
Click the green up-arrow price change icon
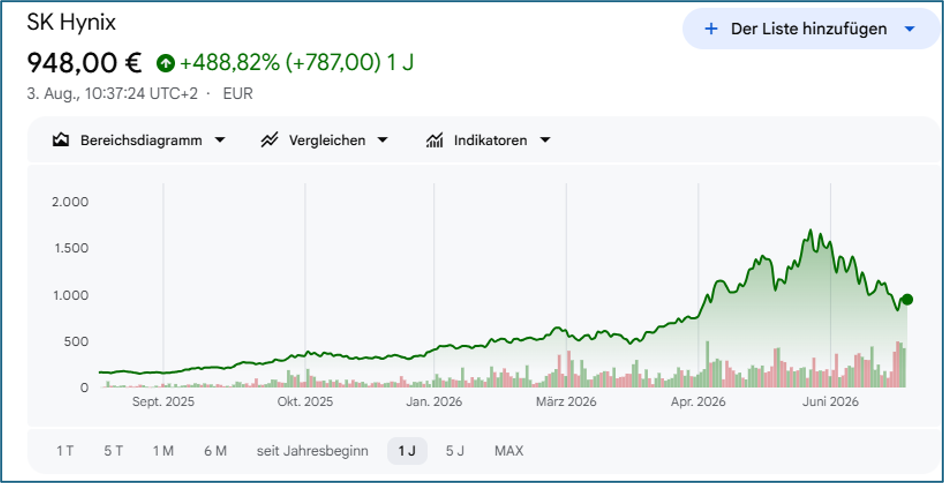point(165,63)
